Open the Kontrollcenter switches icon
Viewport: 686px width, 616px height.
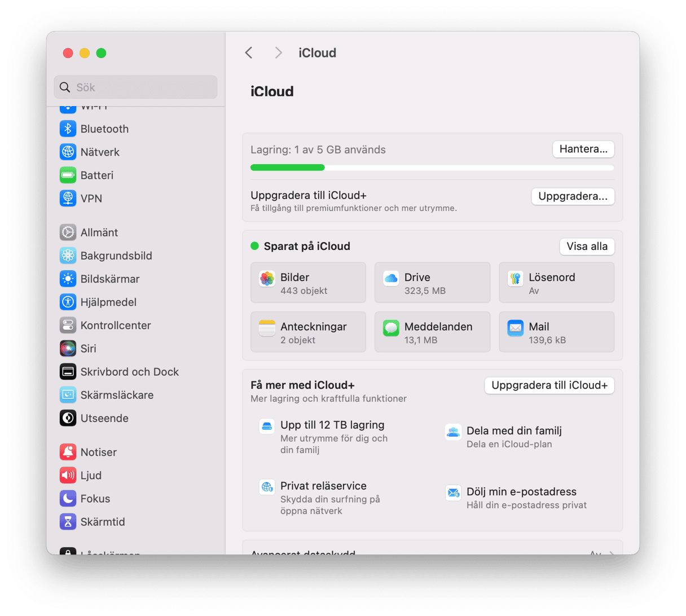(68, 325)
